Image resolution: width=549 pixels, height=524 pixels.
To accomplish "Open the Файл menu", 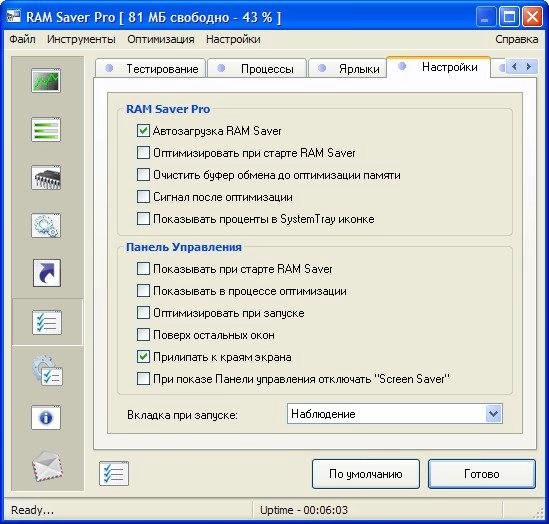I will tap(22, 39).
